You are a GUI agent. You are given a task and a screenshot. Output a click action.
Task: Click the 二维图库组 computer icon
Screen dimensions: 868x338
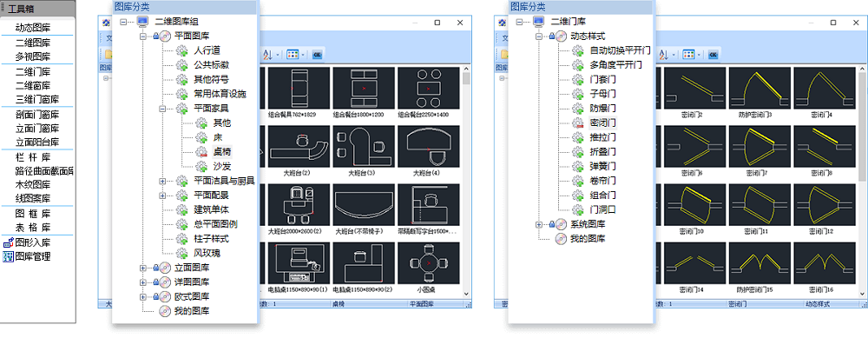click(143, 22)
